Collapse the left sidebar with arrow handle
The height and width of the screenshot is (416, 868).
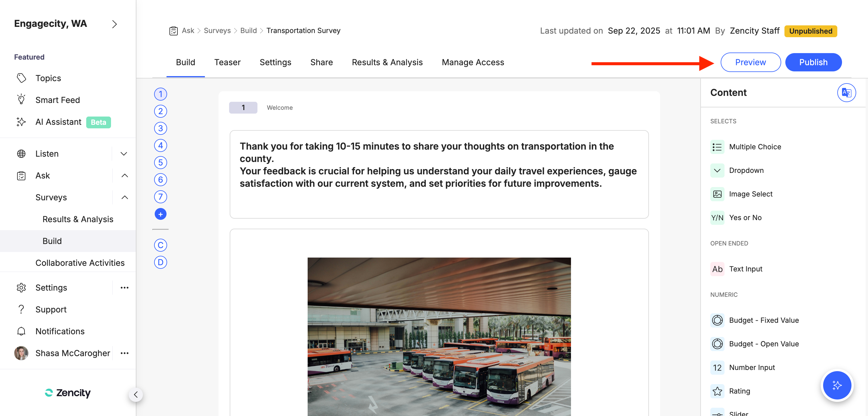[136, 394]
